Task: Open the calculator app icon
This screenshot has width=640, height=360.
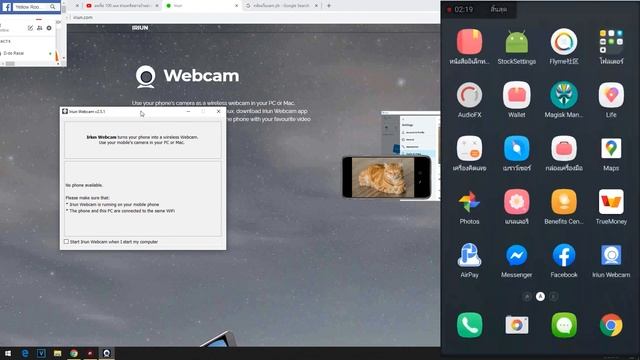Action: pyautogui.click(x=469, y=149)
